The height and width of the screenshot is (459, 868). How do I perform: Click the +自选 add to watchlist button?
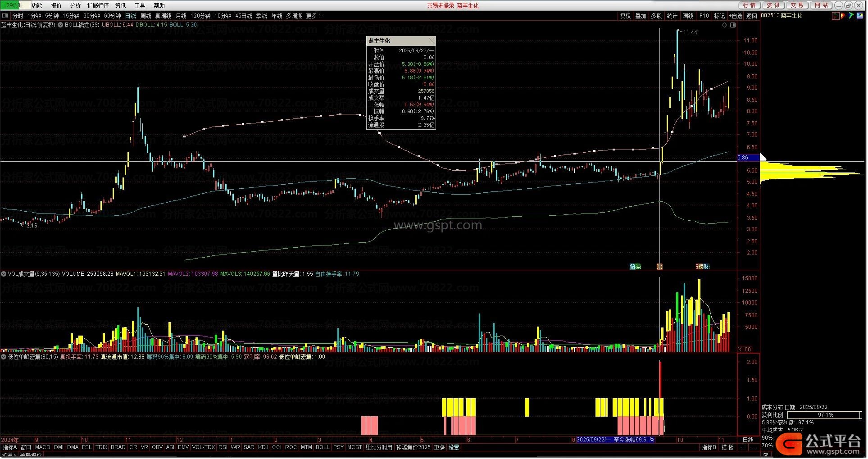tap(735, 16)
